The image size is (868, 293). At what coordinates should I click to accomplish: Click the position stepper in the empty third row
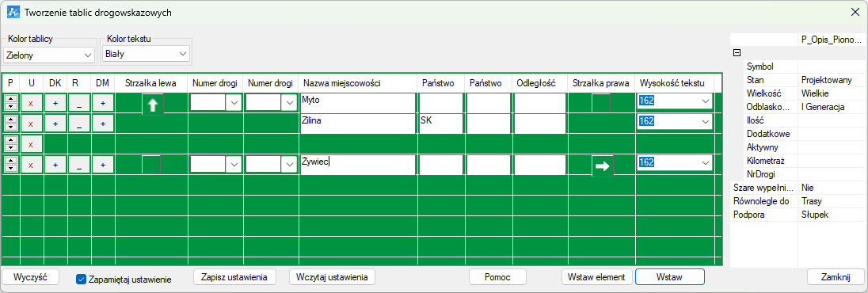pos(11,144)
